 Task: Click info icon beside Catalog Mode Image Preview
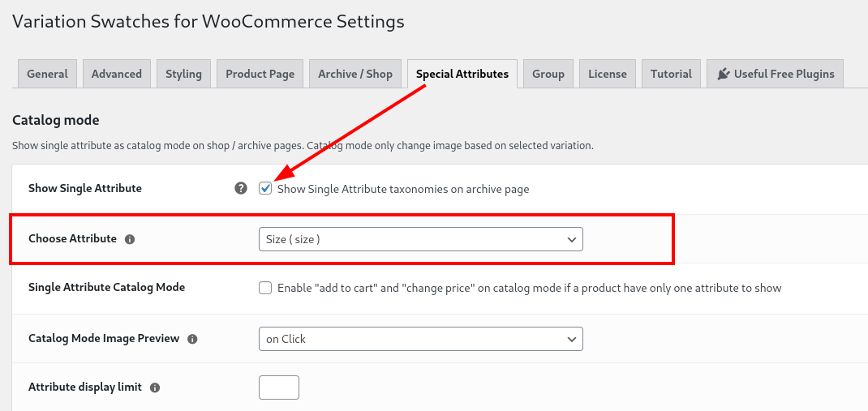tap(192, 339)
